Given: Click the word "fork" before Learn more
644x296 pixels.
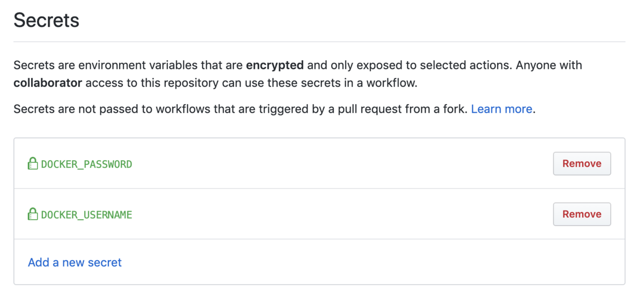Looking at the screenshot, I should point(456,109).
